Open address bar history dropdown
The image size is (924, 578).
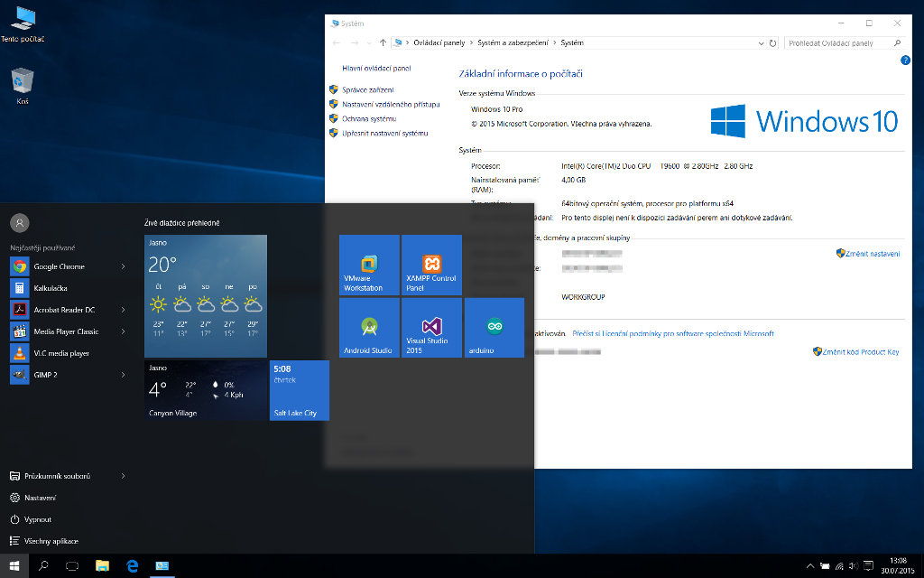click(761, 43)
